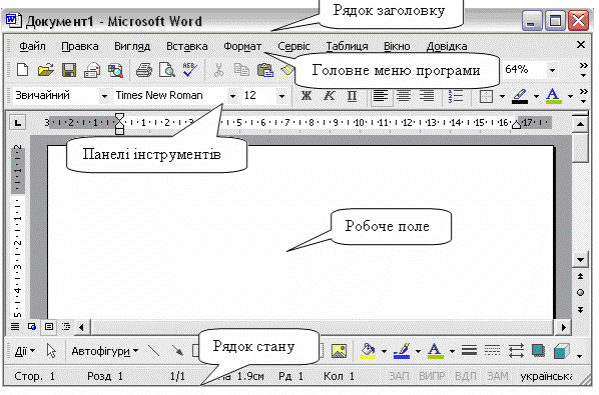Click the vertical scrollbar down arrow

[x=580, y=260]
